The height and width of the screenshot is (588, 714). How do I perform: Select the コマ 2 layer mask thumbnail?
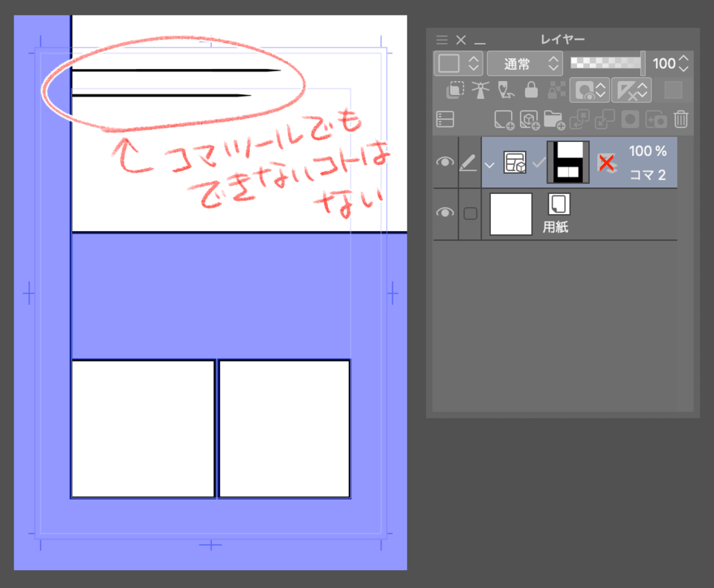[567, 162]
